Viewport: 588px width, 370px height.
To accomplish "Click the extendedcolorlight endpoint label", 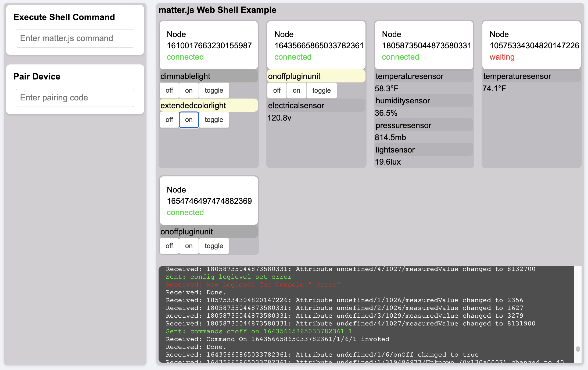I will pyautogui.click(x=209, y=106).
